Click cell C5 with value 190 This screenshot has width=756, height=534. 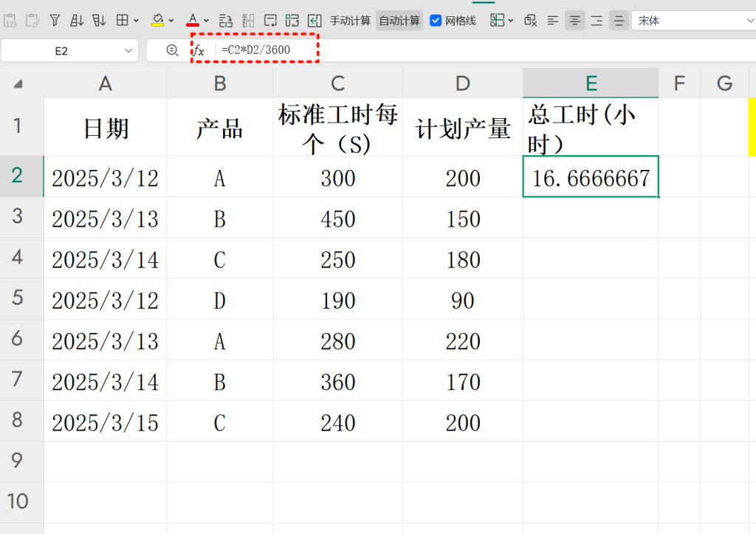point(337,299)
